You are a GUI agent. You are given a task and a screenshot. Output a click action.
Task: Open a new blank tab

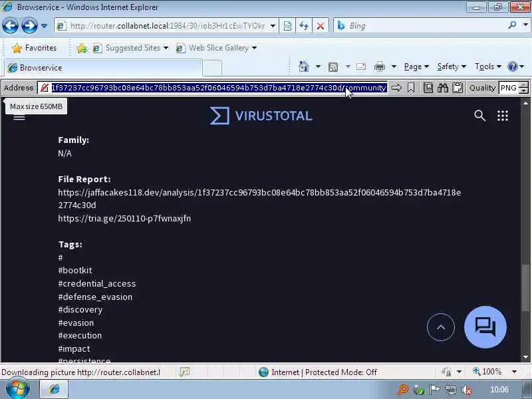pos(212,68)
